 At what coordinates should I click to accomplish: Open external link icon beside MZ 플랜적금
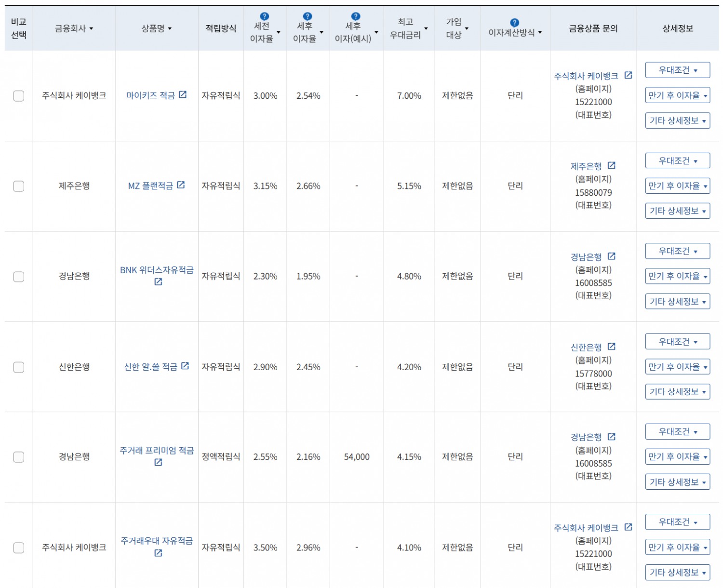[x=181, y=185]
